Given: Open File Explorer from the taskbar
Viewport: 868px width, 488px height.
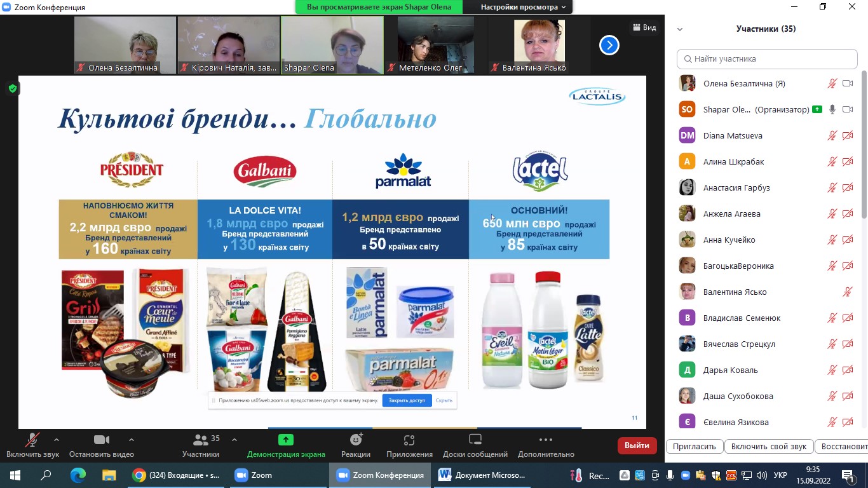Looking at the screenshot, I should 109,475.
